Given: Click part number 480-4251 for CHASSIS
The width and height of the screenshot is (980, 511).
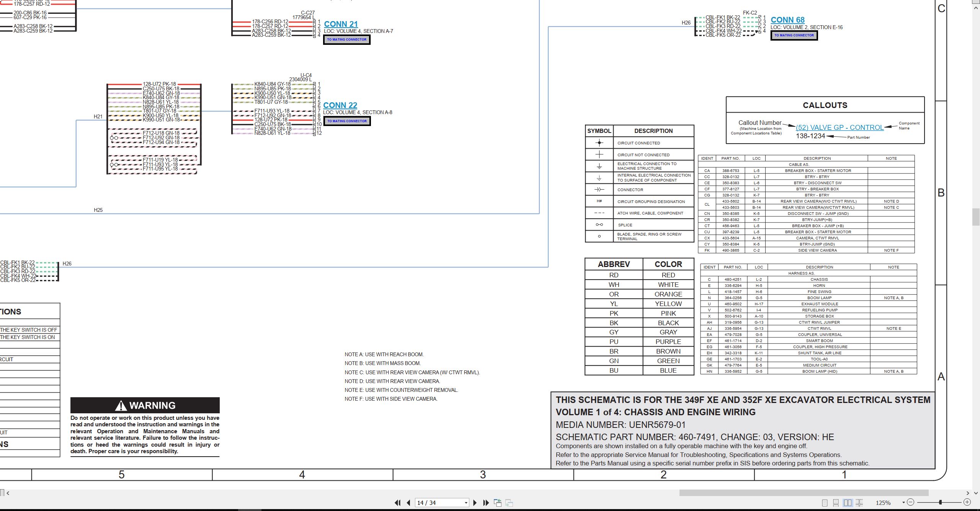Looking at the screenshot, I should pyautogui.click(x=733, y=279).
